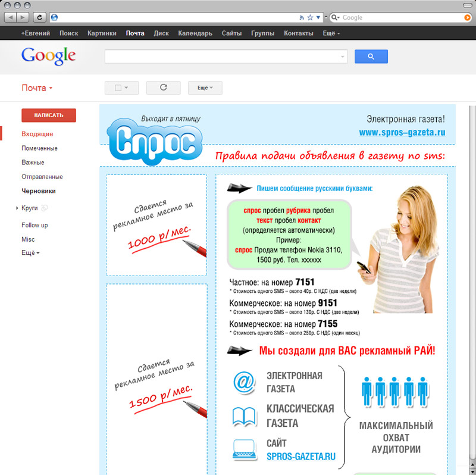This screenshot has width=476, height=475.
Task: Click the RSS feed icon in the address bar
Action: pyautogui.click(x=302, y=17)
